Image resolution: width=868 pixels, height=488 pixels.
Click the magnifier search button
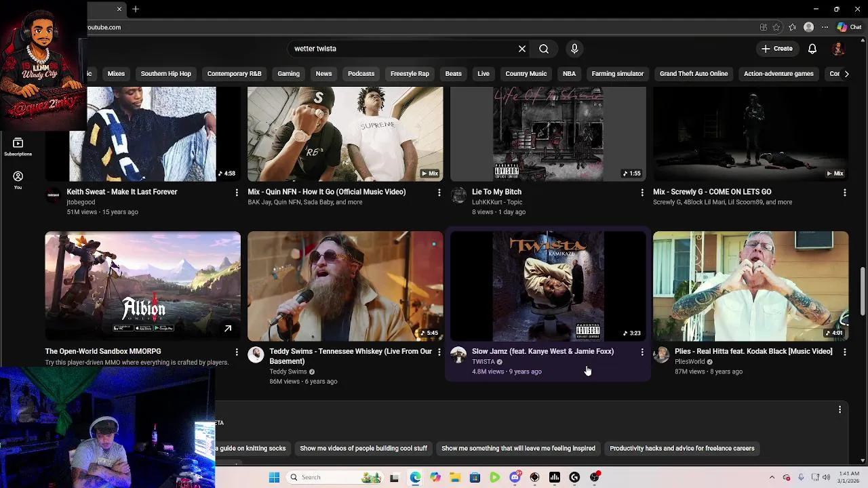click(x=544, y=49)
